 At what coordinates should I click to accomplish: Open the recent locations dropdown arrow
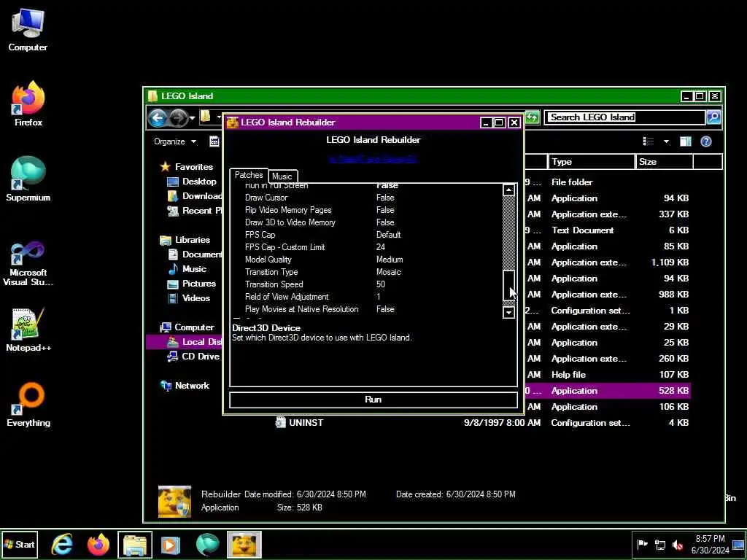[192, 117]
